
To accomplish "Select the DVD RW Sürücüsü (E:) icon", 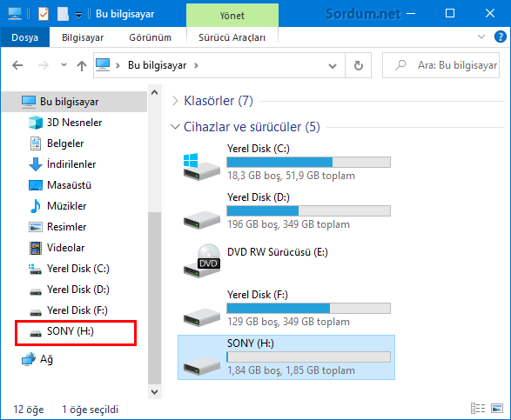I will click(202, 261).
